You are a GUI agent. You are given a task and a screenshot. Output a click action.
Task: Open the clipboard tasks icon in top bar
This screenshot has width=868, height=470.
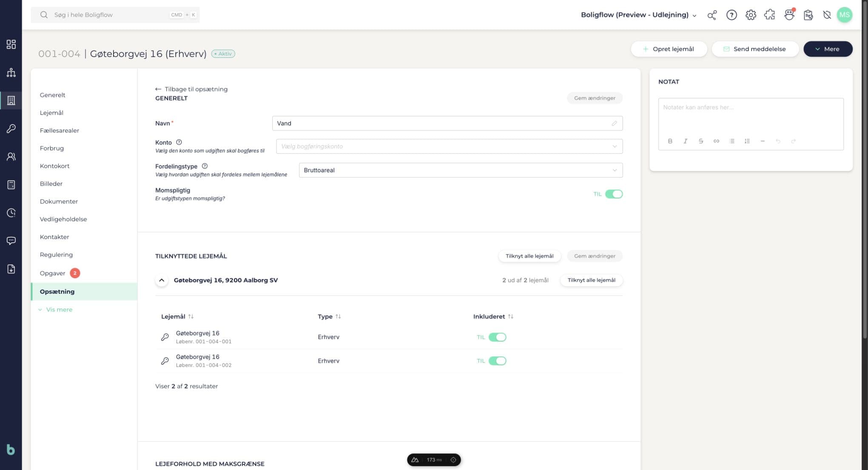click(x=808, y=15)
